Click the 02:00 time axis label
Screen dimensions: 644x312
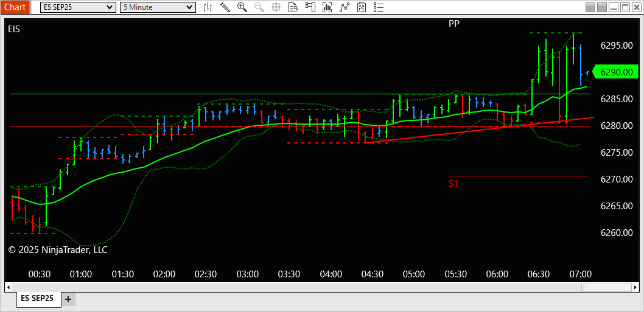coord(164,274)
